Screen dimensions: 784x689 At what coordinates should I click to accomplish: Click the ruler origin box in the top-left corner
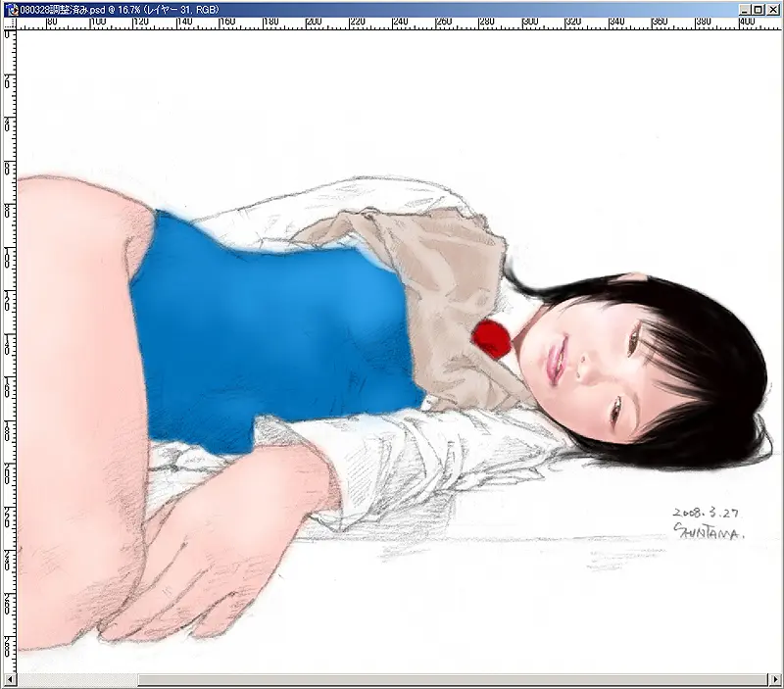click(x=9, y=25)
